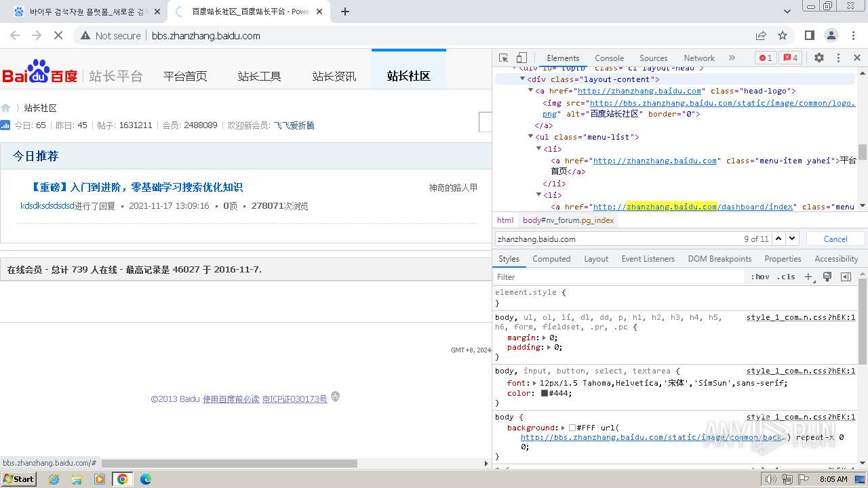The image size is (868, 488).
Task: Click the Not secure site info indicator
Action: (x=111, y=35)
